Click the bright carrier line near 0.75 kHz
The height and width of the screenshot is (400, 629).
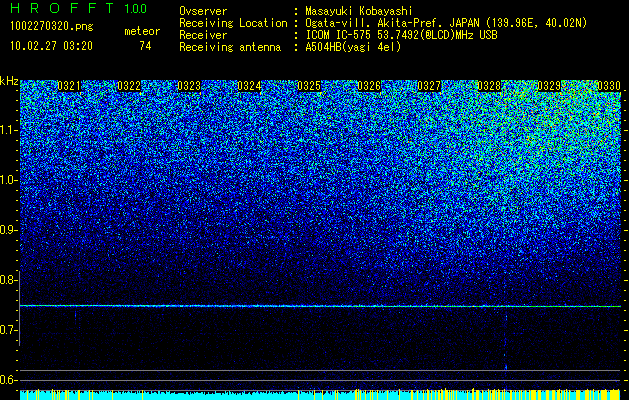pyautogui.click(x=320, y=306)
